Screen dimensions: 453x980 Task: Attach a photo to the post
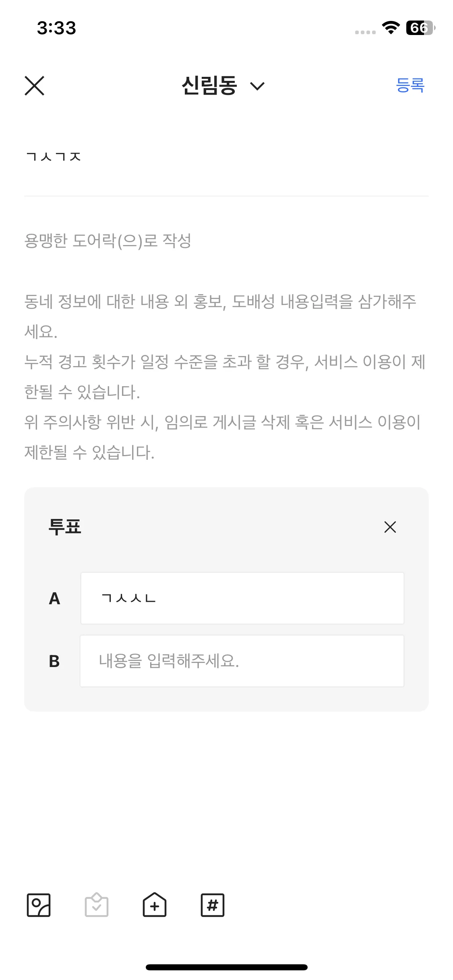(x=39, y=906)
